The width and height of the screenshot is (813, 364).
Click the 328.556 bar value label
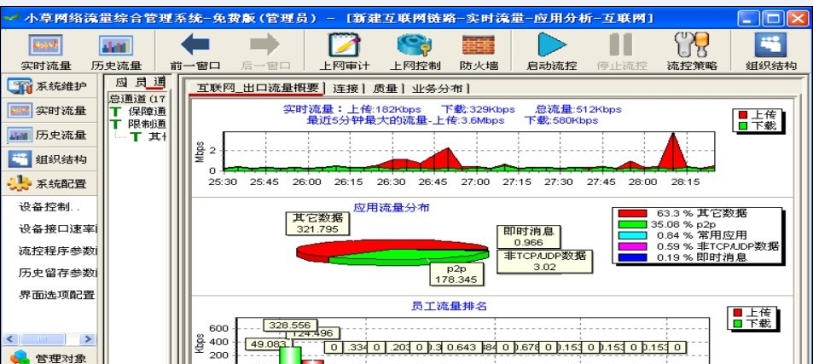coord(290,325)
